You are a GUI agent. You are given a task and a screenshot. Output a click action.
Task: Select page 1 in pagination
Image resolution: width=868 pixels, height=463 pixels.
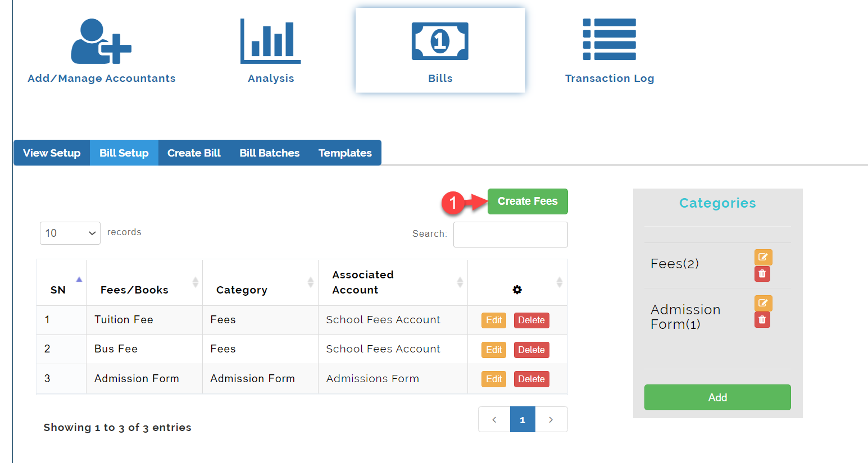tap(522, 419)
